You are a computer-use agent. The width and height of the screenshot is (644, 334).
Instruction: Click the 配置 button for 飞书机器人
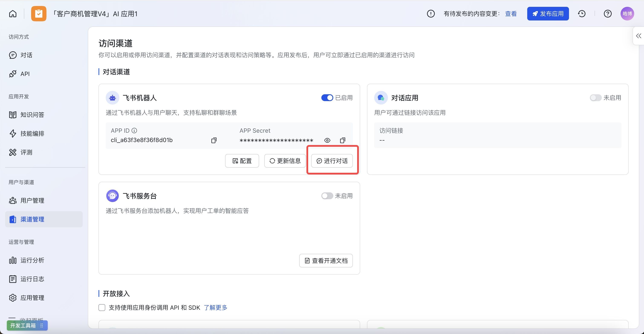click(242, 161)
